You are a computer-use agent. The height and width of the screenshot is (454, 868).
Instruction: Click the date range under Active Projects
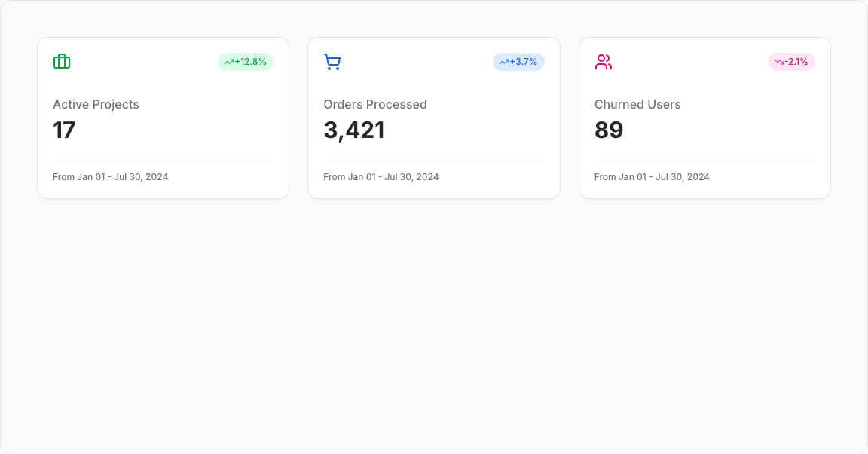point(110,177)
